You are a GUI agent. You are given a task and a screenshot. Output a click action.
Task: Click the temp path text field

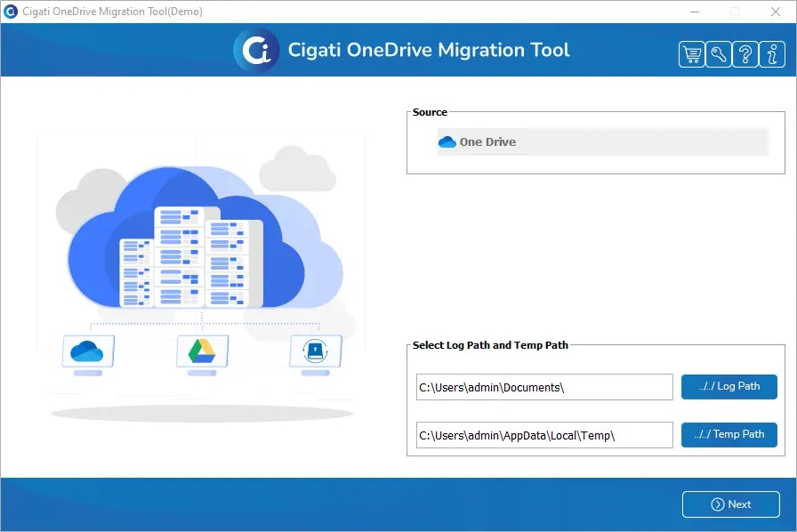tap(544, 434)
